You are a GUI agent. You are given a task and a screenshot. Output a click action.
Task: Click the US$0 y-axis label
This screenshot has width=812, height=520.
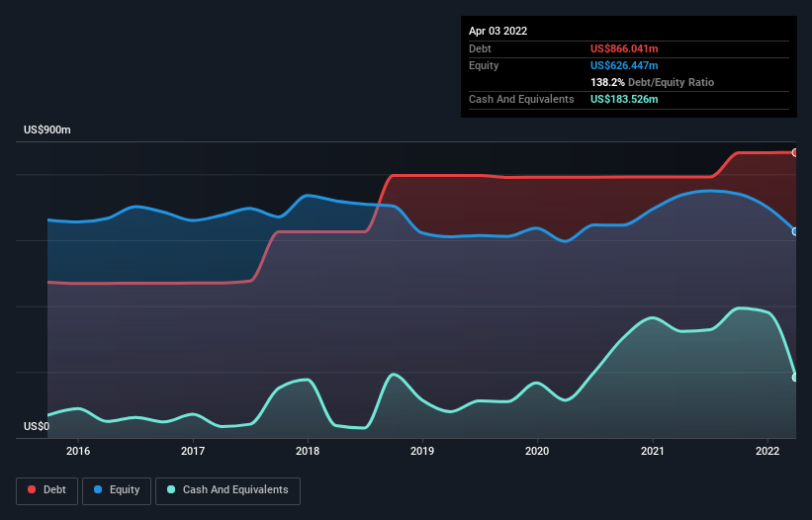[37, 426]
